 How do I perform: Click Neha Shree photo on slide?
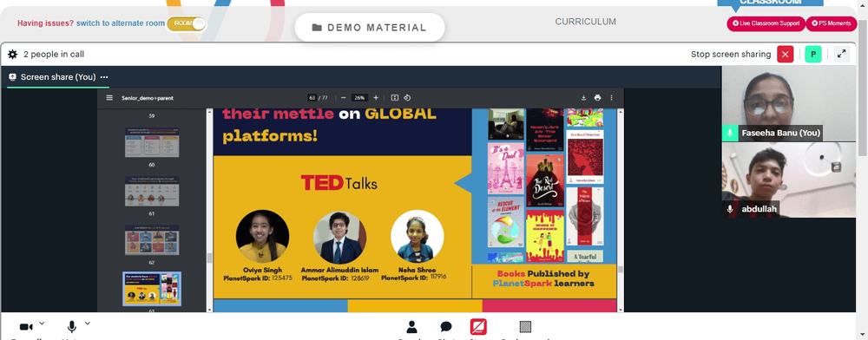pyautogui.click(x=417, y=236)
